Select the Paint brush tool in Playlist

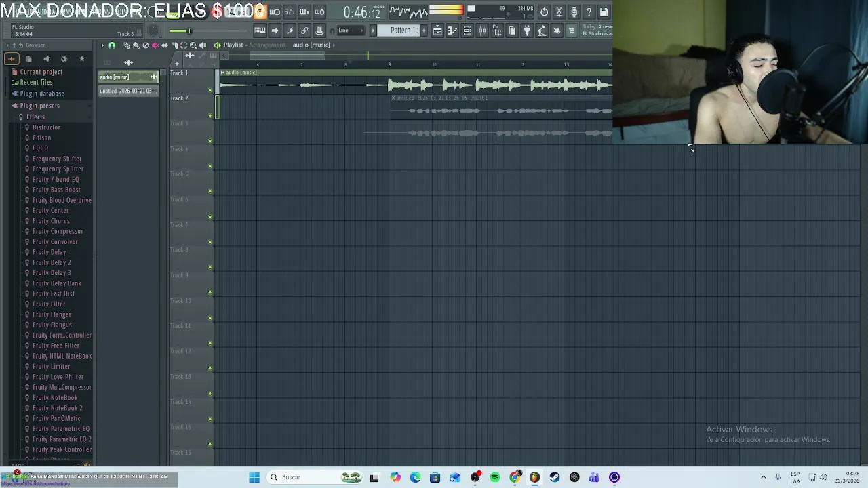click(x=136, y=45)
